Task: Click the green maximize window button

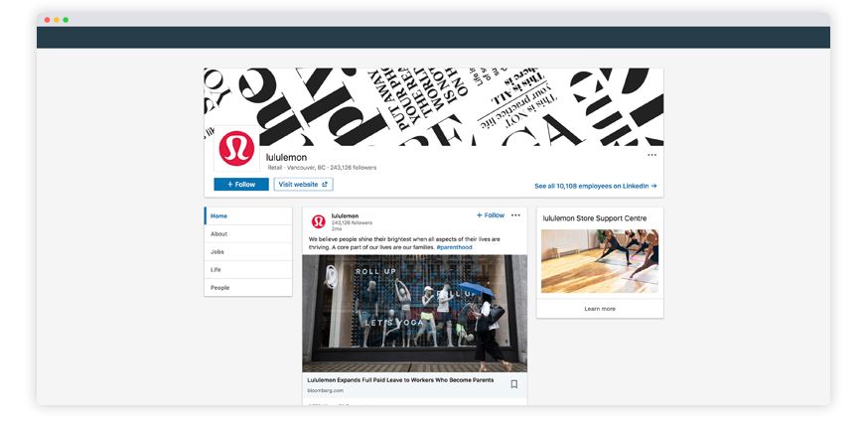Action: [x=66, y=20]
